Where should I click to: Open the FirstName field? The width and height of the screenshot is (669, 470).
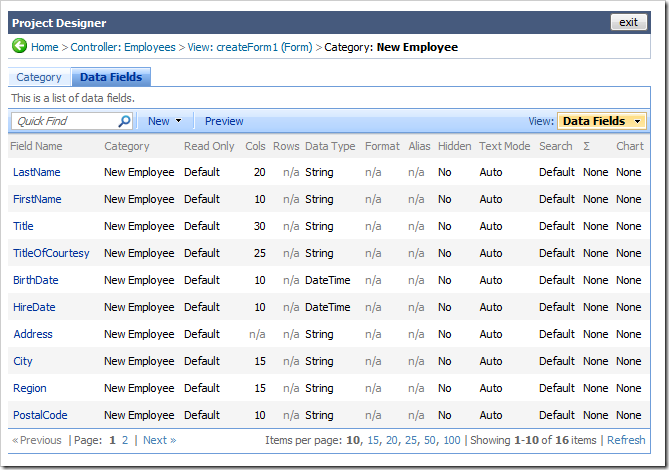(37, 199)
